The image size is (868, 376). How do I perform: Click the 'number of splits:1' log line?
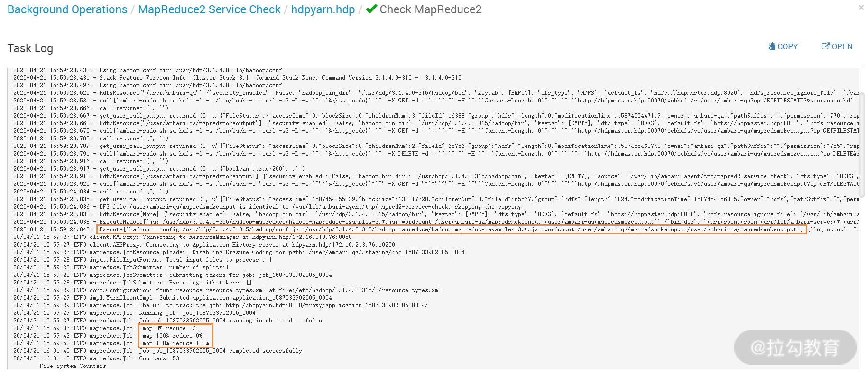point(121,267)
